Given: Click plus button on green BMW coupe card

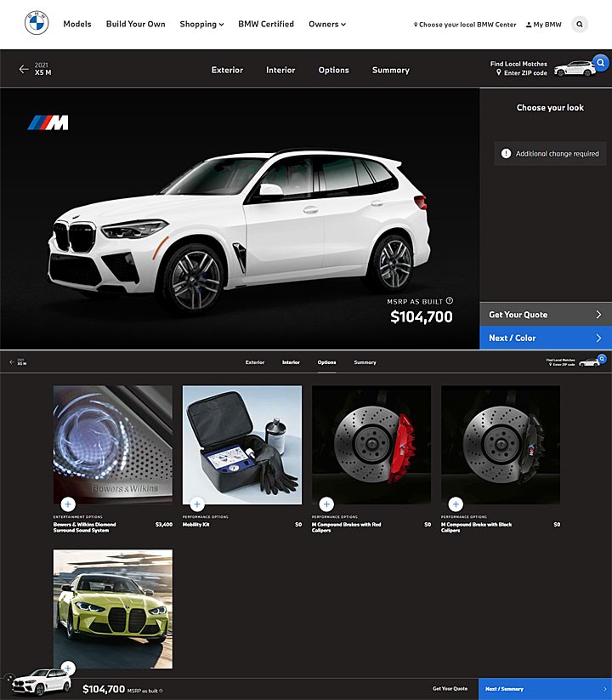Looking at the screenshot, I should 68,669.
